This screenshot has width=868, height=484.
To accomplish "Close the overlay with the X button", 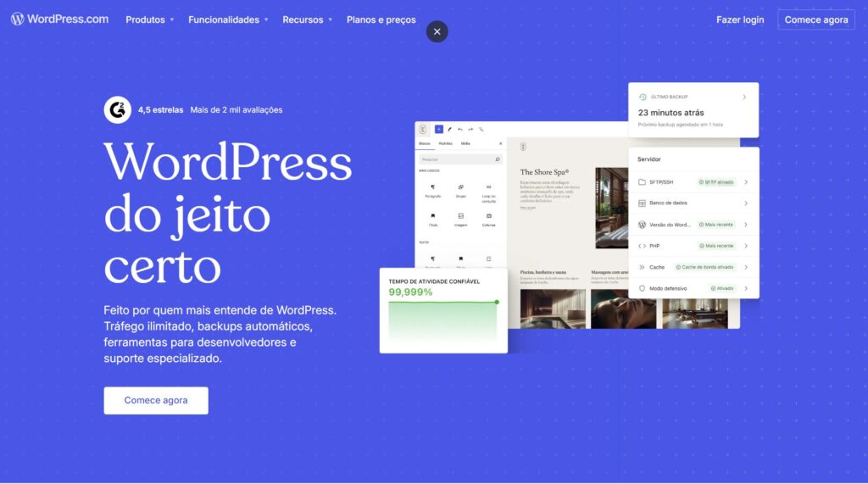I will click(437, 31).
